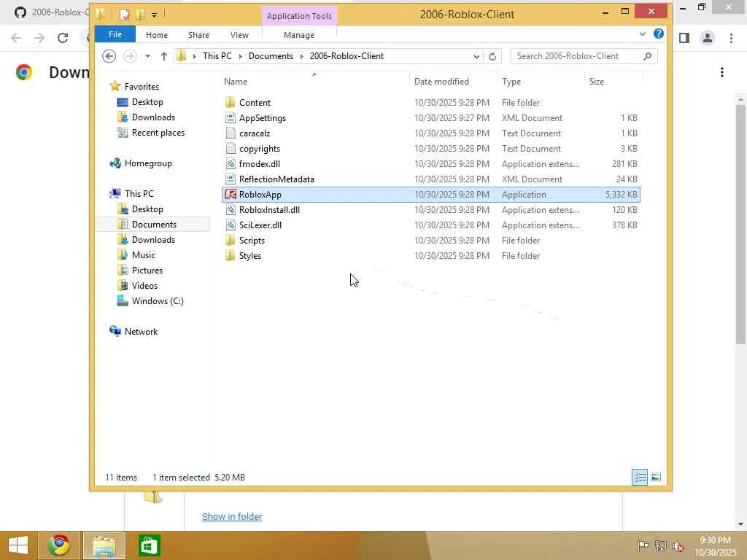The image size is (747, 560).
Task: Click muted volume tray icon
Action: click(x=678, y=545)
